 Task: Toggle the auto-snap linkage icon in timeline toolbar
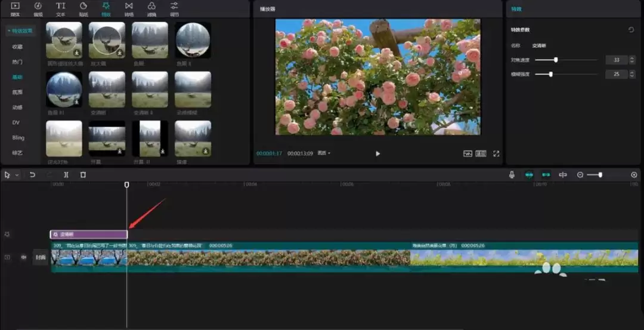(546, 175)
